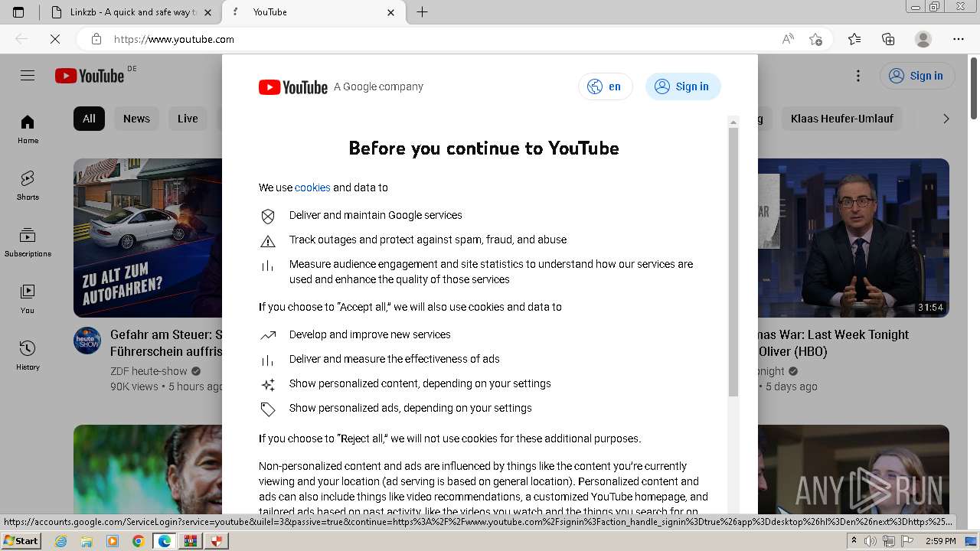Open History in the sidebar

(x=28, y=356)
